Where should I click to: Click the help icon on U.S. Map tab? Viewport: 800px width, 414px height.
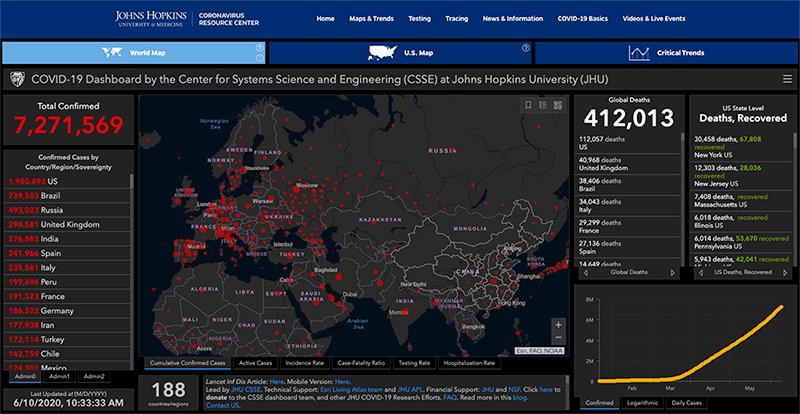(525, 47)
